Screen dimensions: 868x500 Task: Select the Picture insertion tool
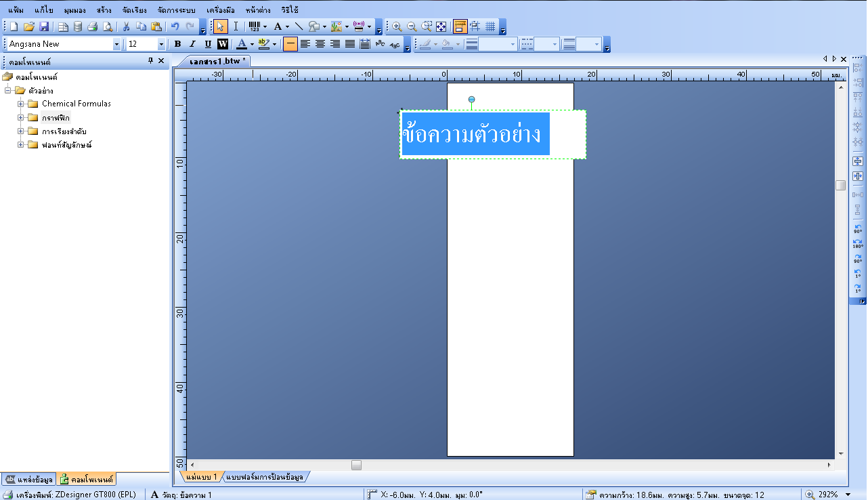click(x=337, y=26)
